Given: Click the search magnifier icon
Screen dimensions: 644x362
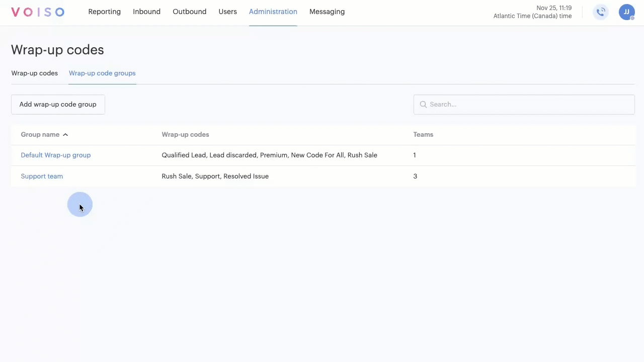Looking at the screenshot, I should pos(423,105).
